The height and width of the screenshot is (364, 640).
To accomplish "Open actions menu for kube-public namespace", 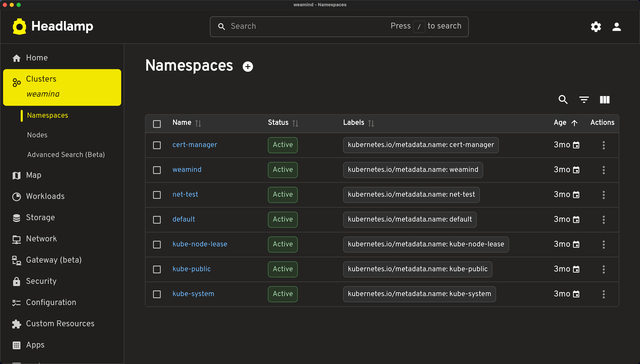I will (x=603, y=269).
